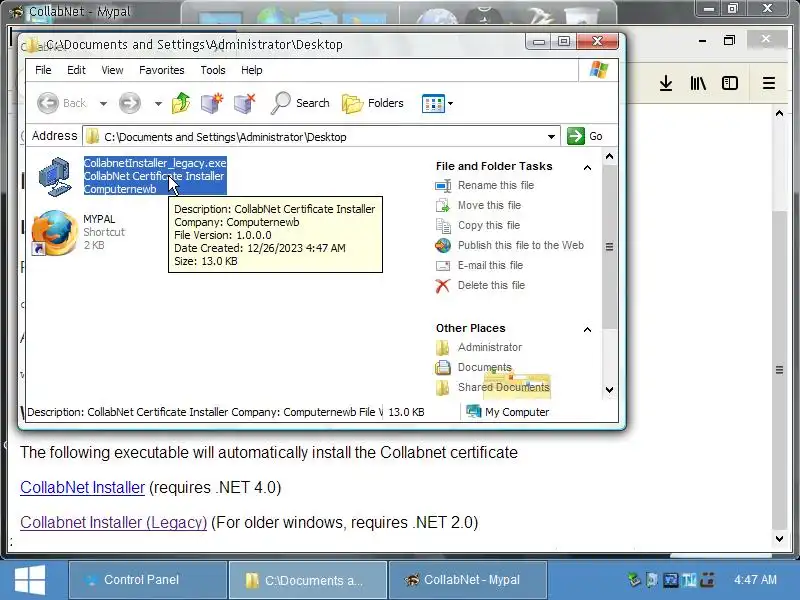The width and height of the screenshot is (800, 600).
Task: Click browser page scroll down arrow
Action: [779, 539]
